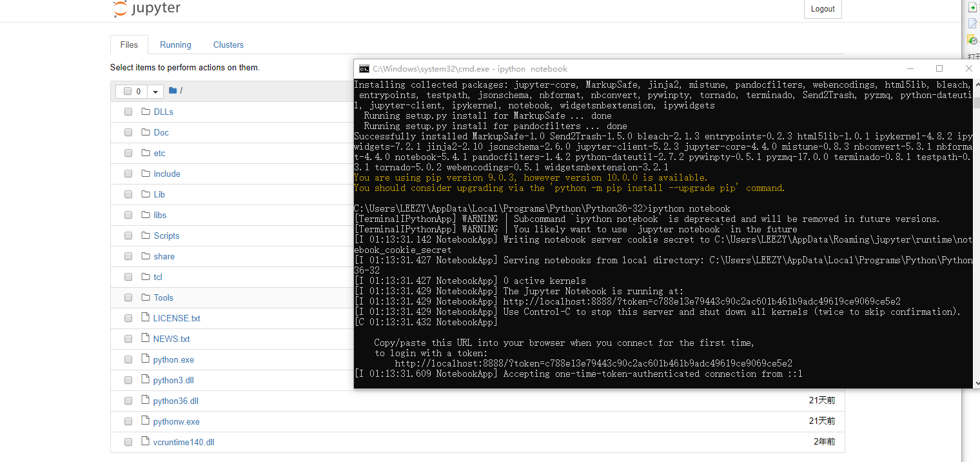Click the cmd.exe window title icon
Screen dimensions: 980x462
pyautogui.click(x=364, y=68)
